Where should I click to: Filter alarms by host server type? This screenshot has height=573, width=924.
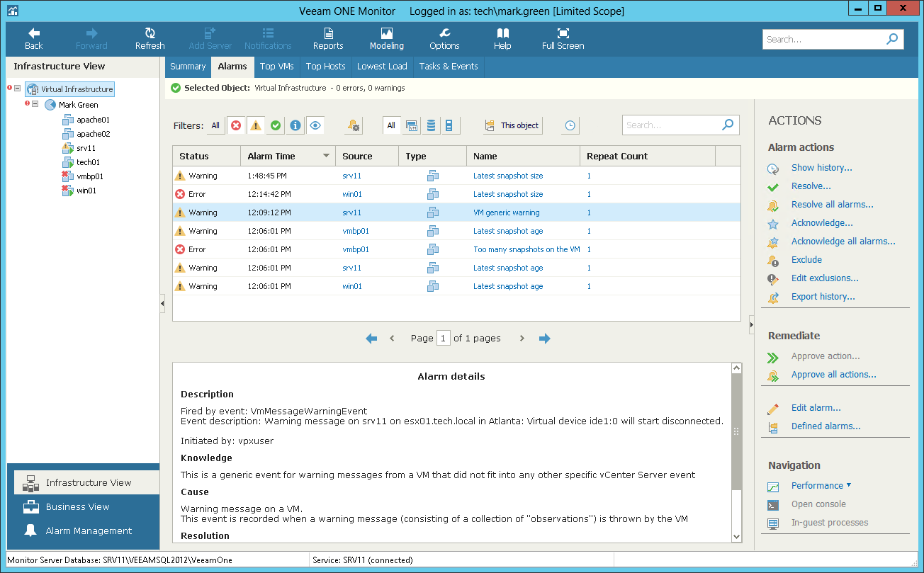pyautogui.click(x=449, y=125)
